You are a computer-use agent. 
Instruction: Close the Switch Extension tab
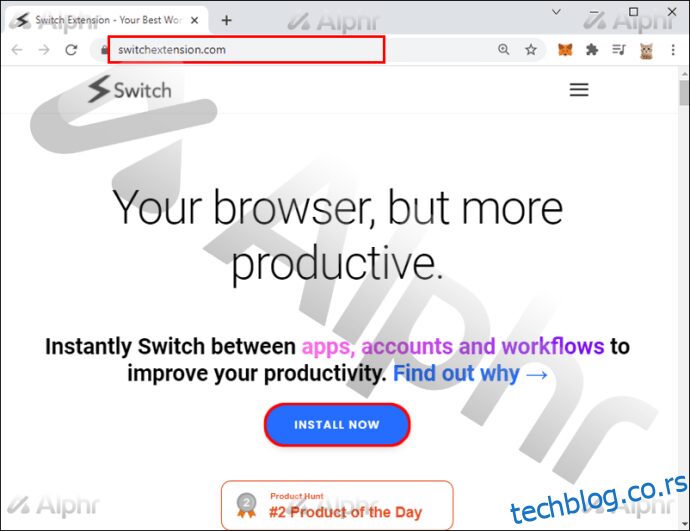(195, 20)
